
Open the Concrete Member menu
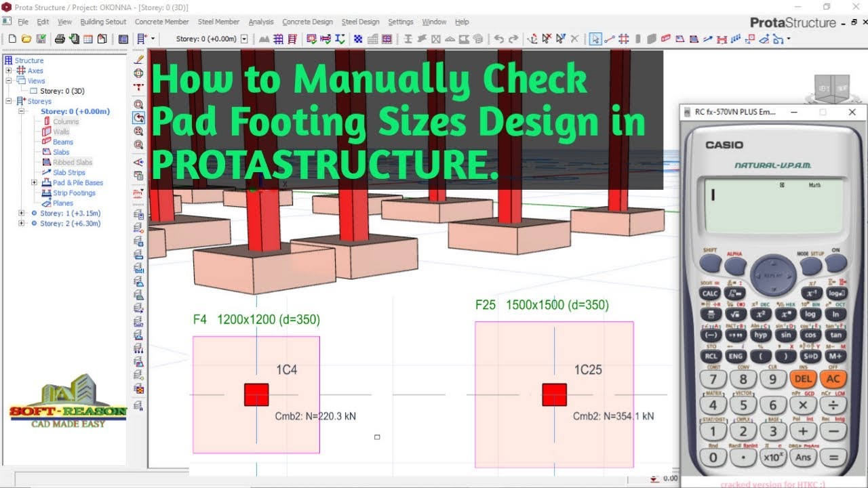[x=161, y=22]
